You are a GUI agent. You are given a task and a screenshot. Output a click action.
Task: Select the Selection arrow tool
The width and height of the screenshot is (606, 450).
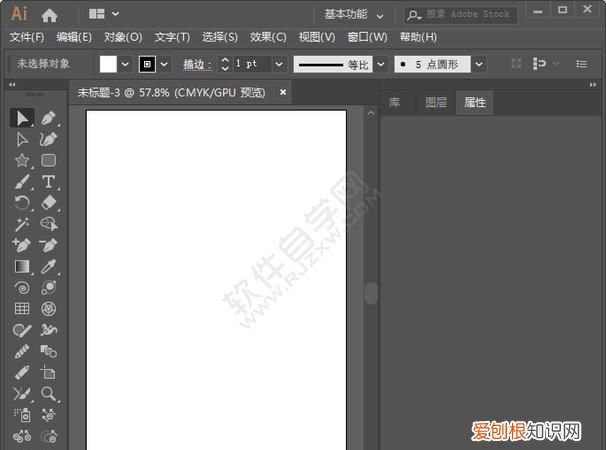pos(22,118)
